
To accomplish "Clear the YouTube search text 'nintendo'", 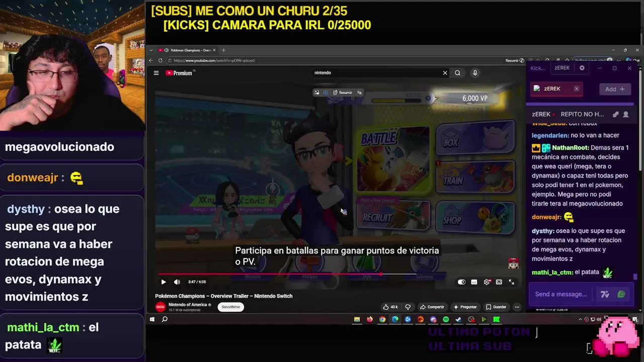I will [x=445, y=73].
